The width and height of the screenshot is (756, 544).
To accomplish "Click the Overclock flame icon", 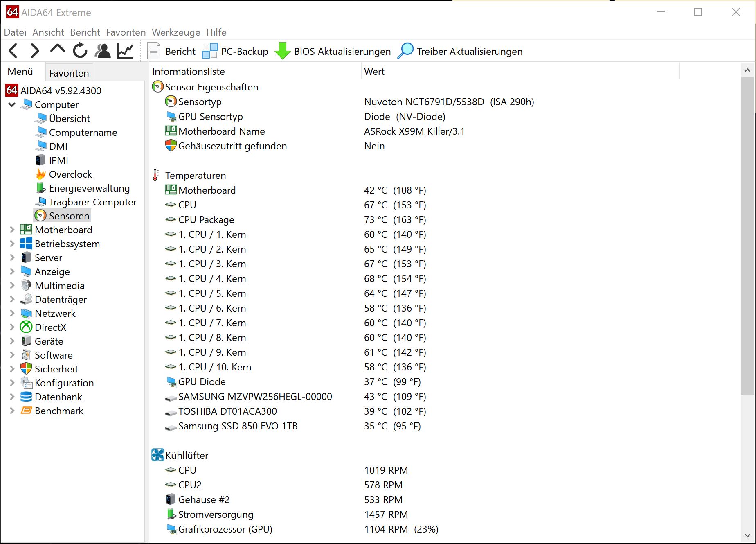I will tap(40, 174).
